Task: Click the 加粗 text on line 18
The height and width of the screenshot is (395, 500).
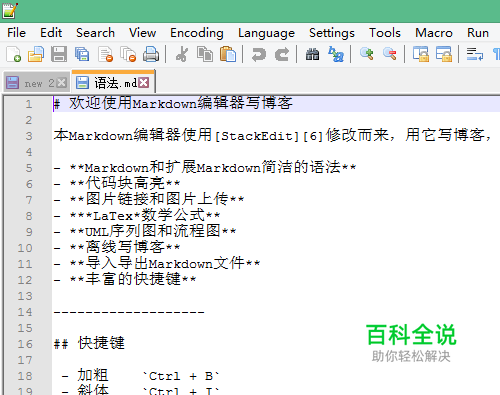Action: [x=93, y=375]
